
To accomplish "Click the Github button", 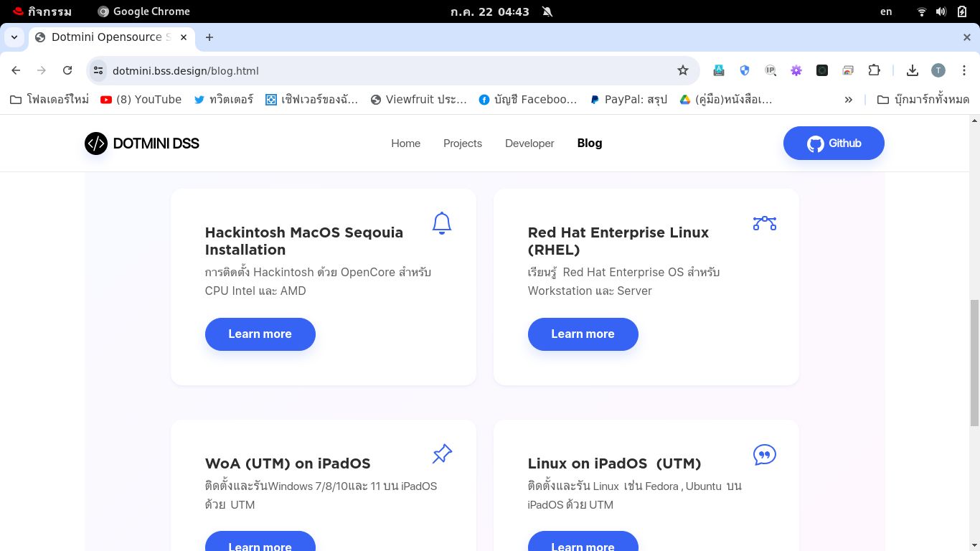I will point(833,143).
